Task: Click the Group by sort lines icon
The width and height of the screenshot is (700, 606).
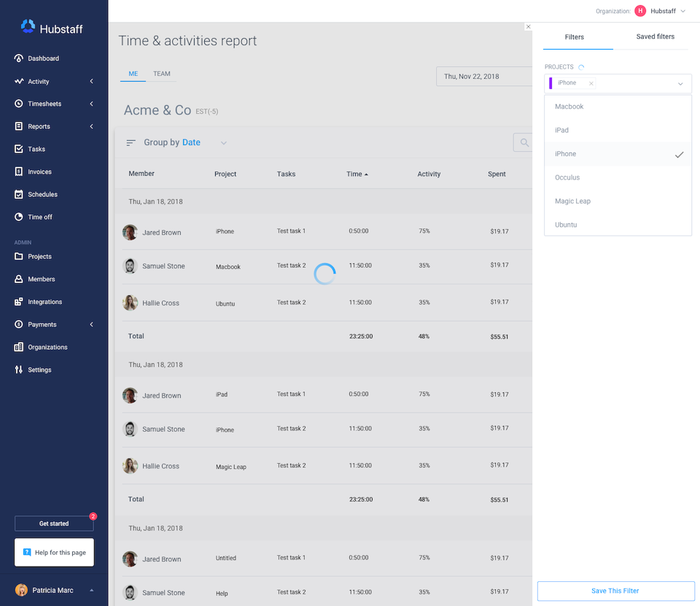Action: click(x=131, y=142)
